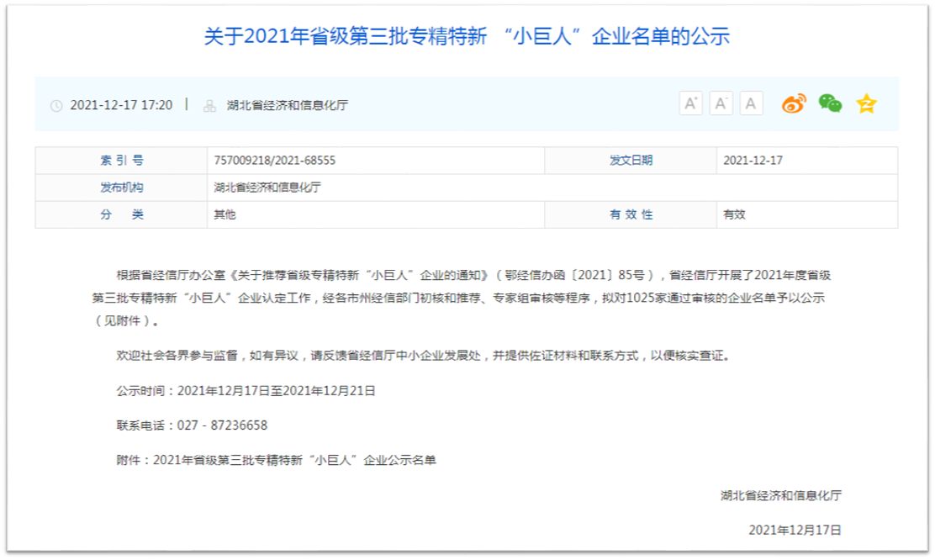Click the 有效 validity status cell

click(734, 214)
